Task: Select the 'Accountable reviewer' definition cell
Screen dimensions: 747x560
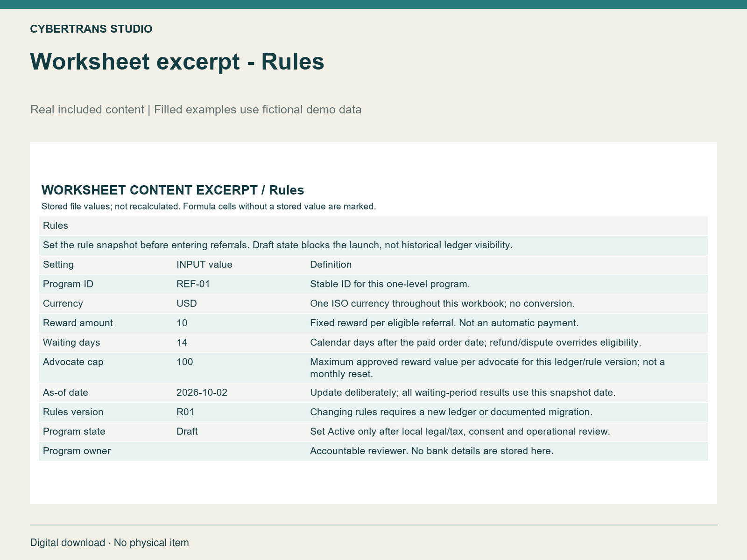Action: 507,451
